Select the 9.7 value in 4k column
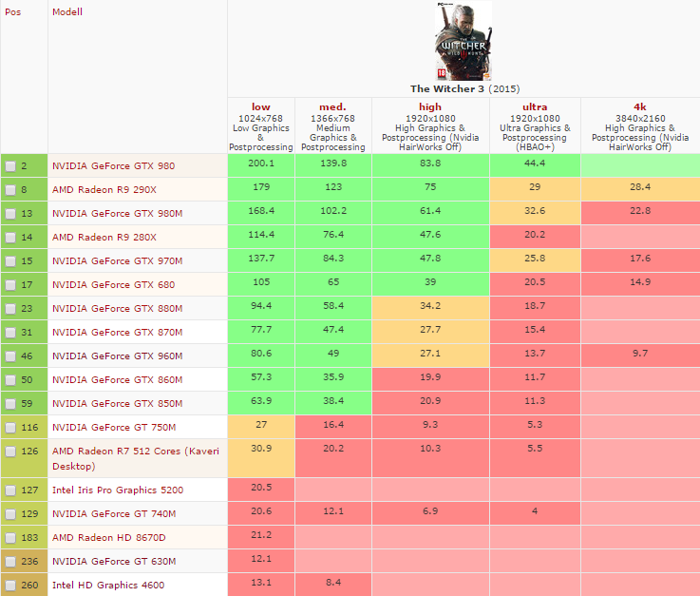 pyautogui.click(x=640, y=356)
